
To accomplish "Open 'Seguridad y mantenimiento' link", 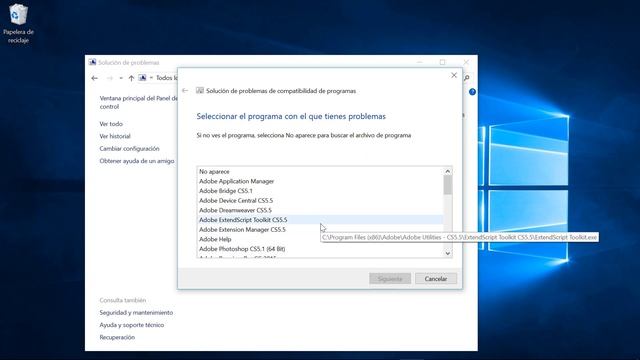I will [136, 313].
